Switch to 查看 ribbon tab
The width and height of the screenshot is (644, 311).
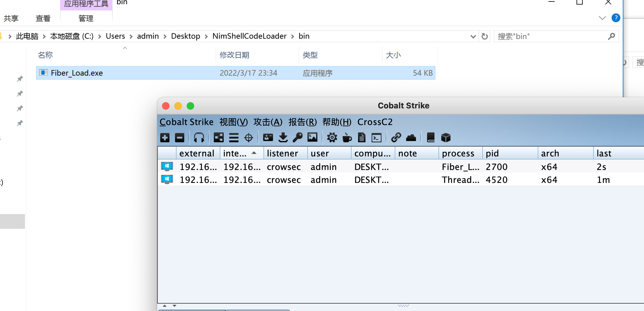[43, 18]
